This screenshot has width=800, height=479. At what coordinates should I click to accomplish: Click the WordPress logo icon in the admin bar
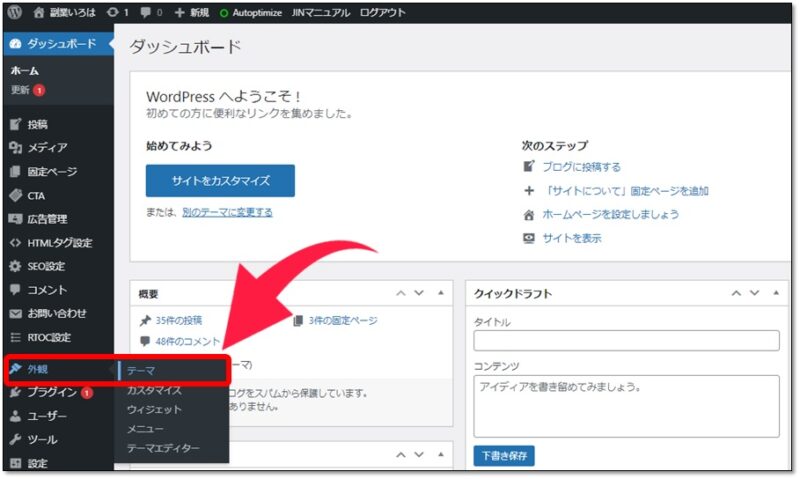point(15,12)
